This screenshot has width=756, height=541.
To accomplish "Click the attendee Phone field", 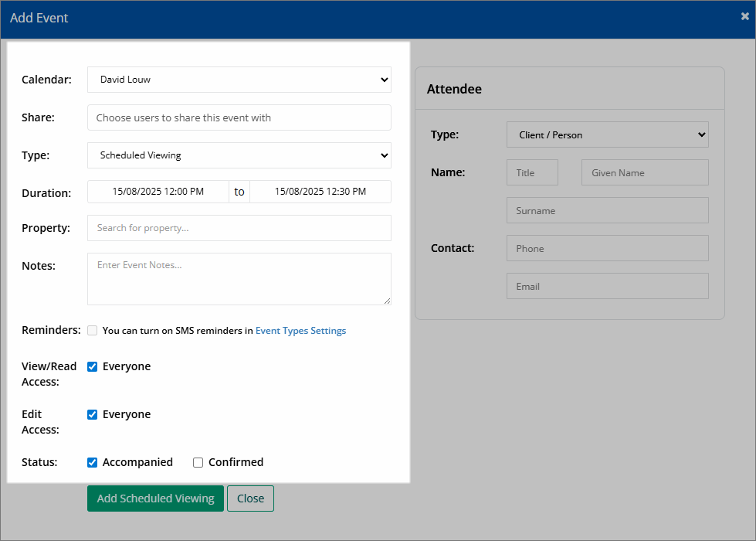I will point(608,248).
